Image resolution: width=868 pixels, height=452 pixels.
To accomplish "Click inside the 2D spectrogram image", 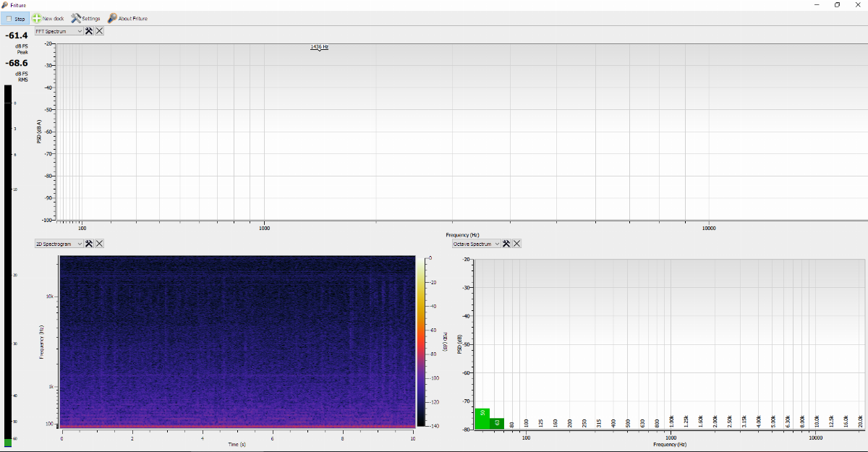I will (x=237, y=341).
